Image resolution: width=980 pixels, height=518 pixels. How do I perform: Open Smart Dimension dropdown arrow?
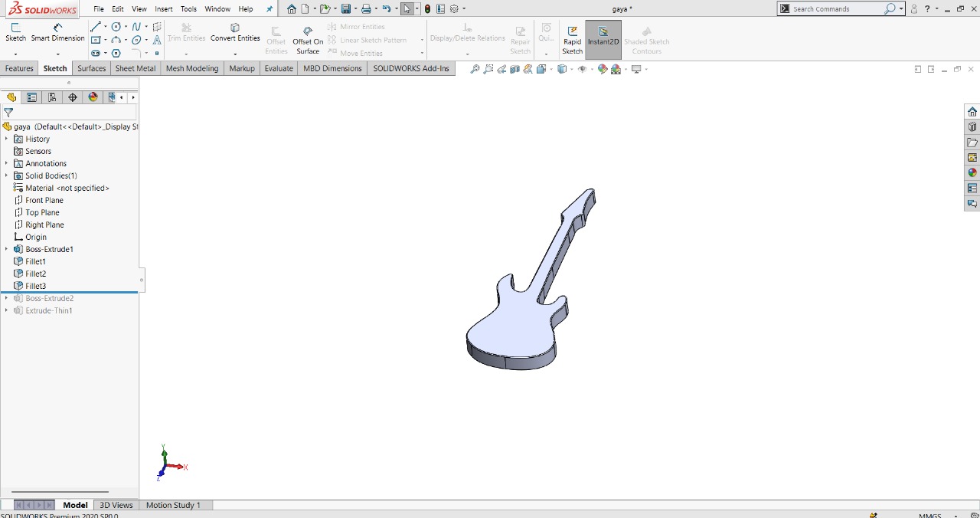[x=57, y=54]
